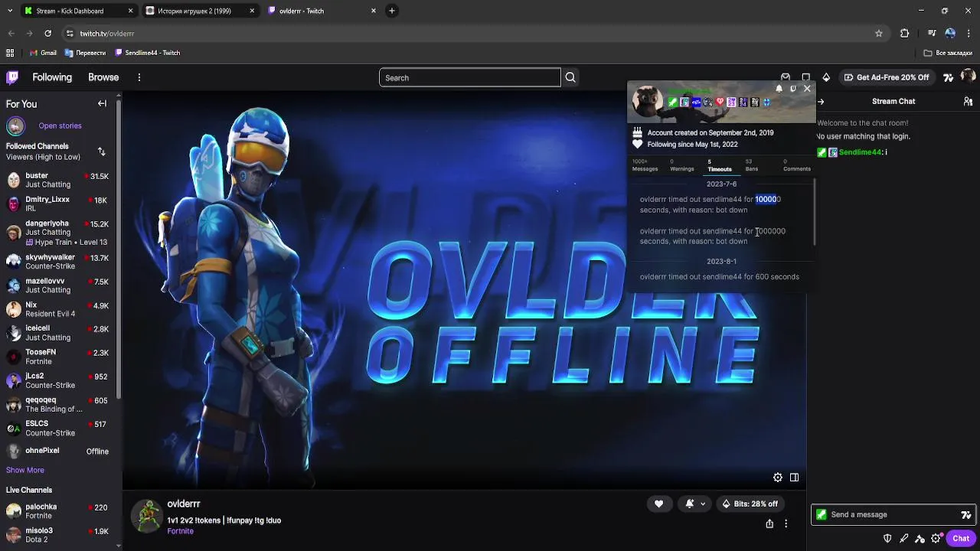The width and height of the screenshot is (980, 551).
Task: Open Gmail bookmark
Action: 43,53
